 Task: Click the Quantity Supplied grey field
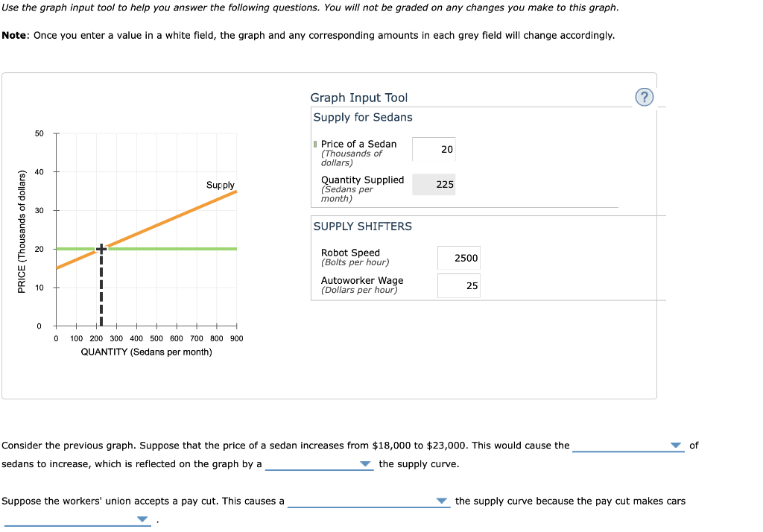pyautogui.click(x=434, y=184)
